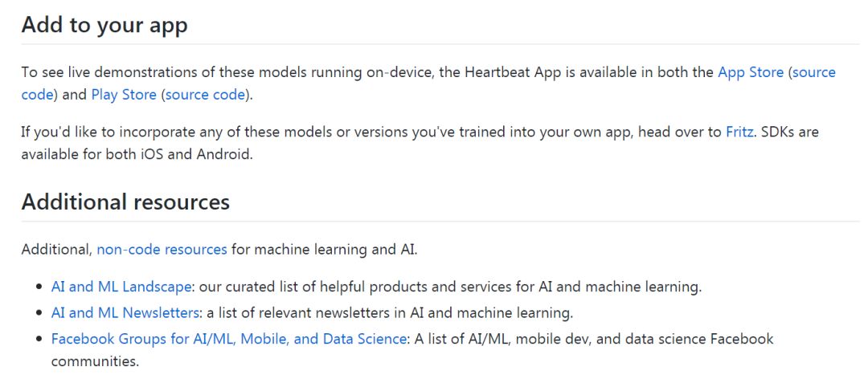Open the App Store link
This screenshot has height=383, width=868.
(x=751, y=73)
